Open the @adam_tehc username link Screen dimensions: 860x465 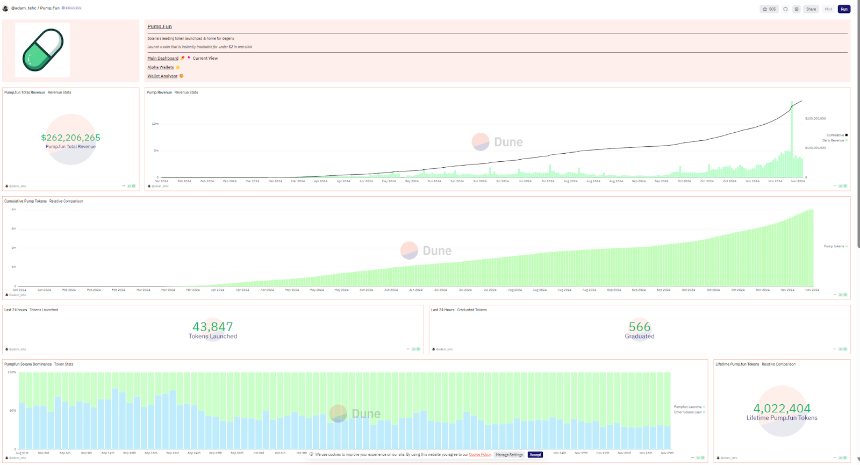click(x=22, y=8)
